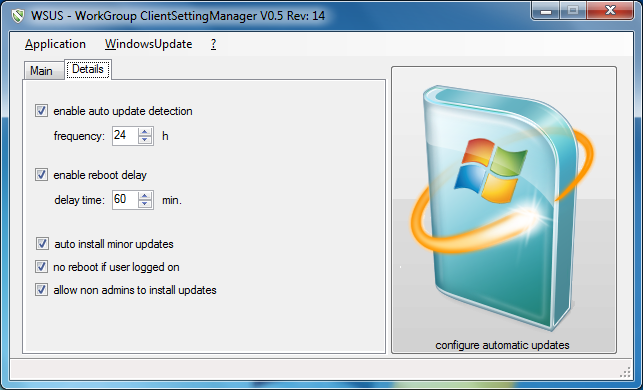Open the WindowsUpdate menu
The image size is (643, 390).
click(x=148, y=44)
